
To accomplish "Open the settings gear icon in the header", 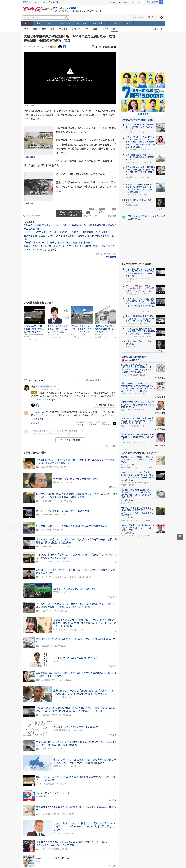I will (x=161, y=17).
